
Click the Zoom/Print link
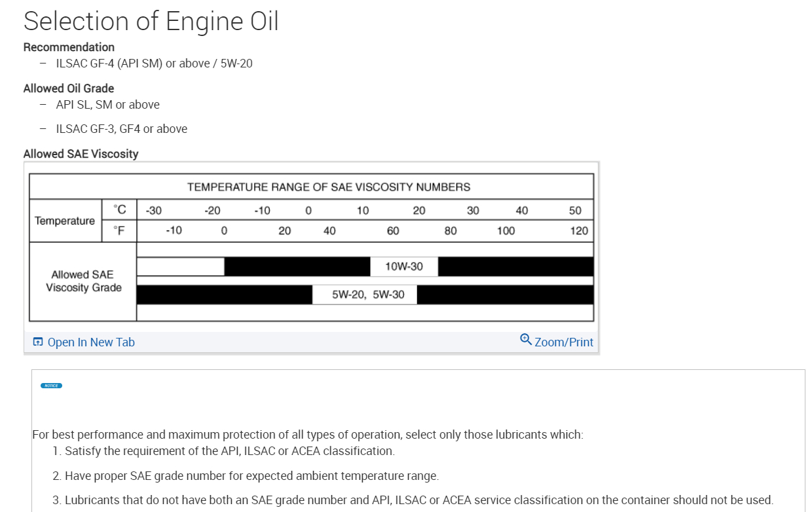point(563,342)
